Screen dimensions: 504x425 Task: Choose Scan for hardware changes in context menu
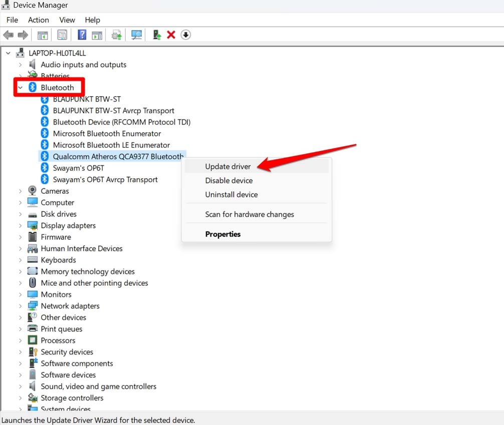257,214
